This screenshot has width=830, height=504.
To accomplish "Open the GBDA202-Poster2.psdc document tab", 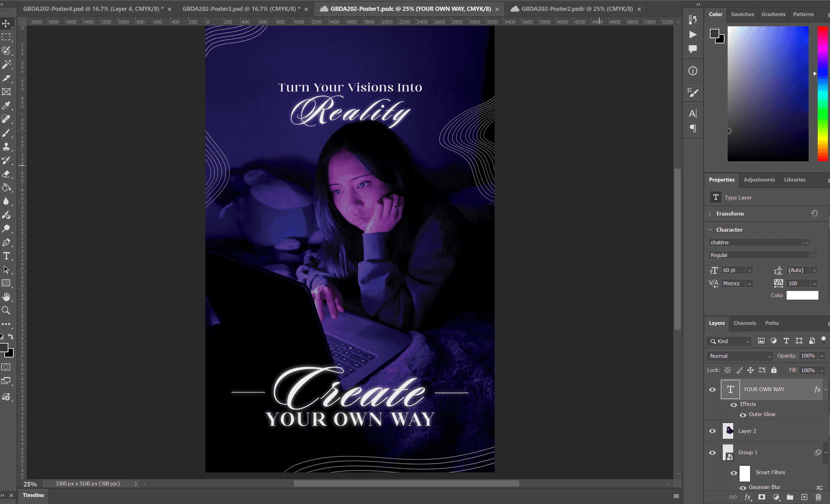I will point(577,9).
